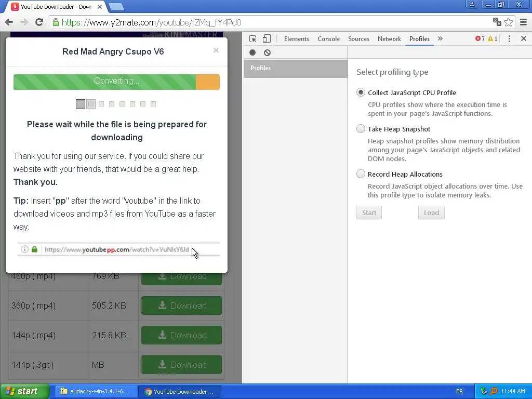This screenshot has width=532, height=399.
Task: Click the FR language indicator
Action: click(459, 391)
